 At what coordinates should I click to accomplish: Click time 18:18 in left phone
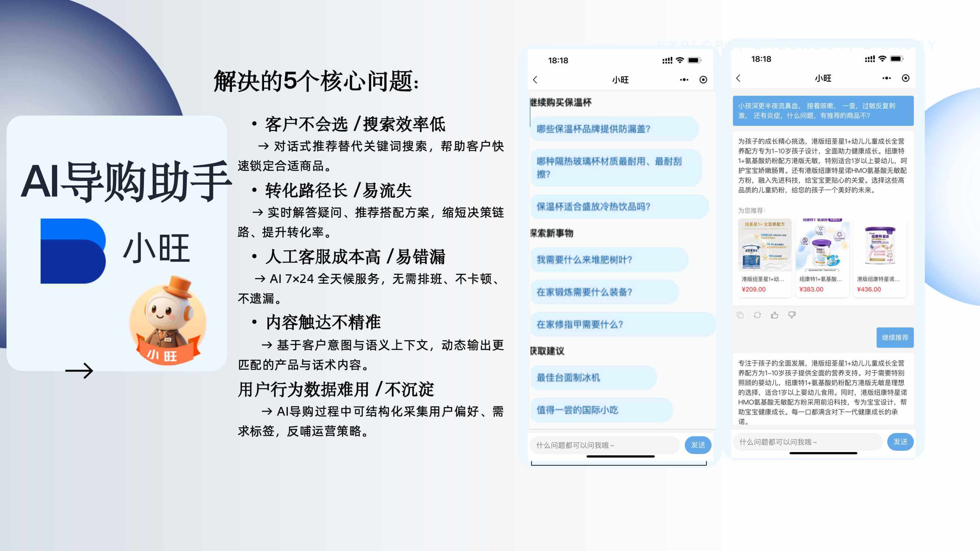pos(558,61)
